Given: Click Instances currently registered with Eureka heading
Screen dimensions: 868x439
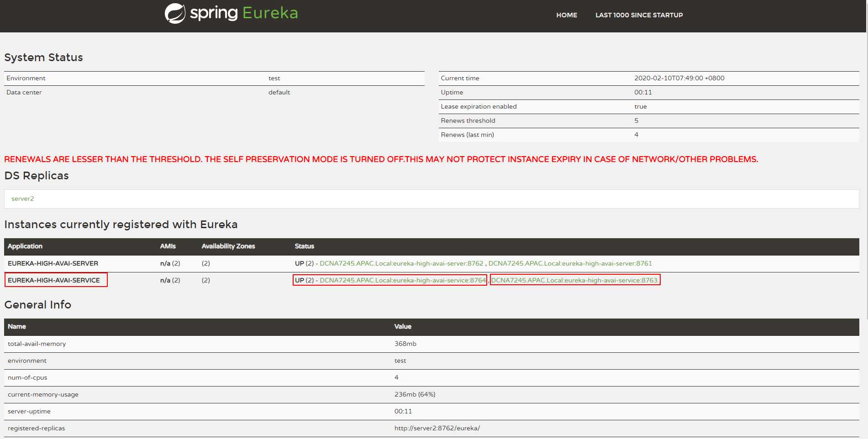Looking at the screenshot, I should (121, 225).
